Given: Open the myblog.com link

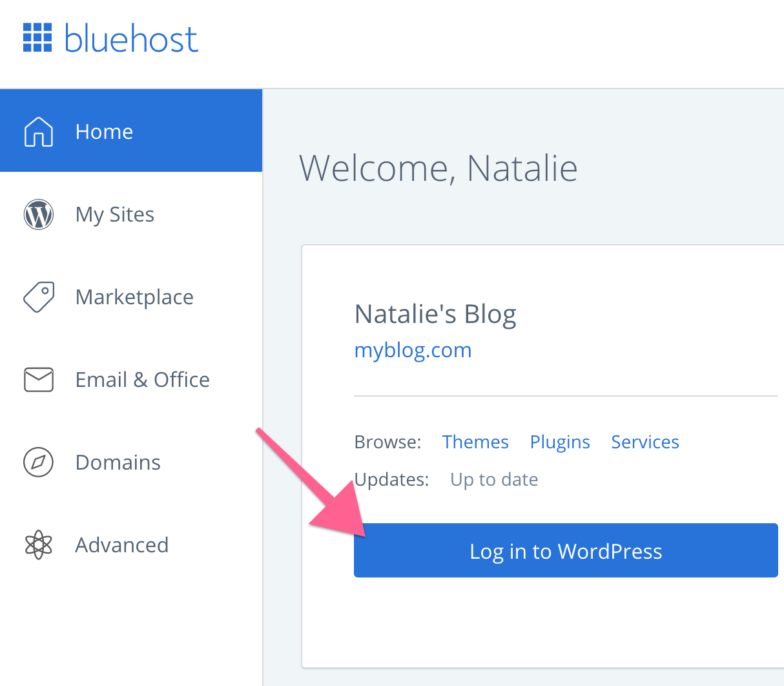Looking at the screenshot, I should (x=413, y=350).
